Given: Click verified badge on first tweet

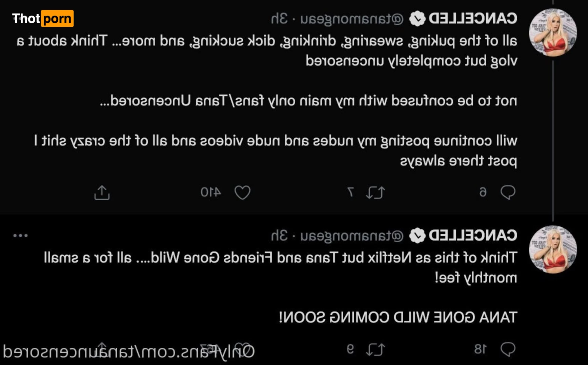Looking at the screenshot, I should pyautogui.click(x=417, y=19).
